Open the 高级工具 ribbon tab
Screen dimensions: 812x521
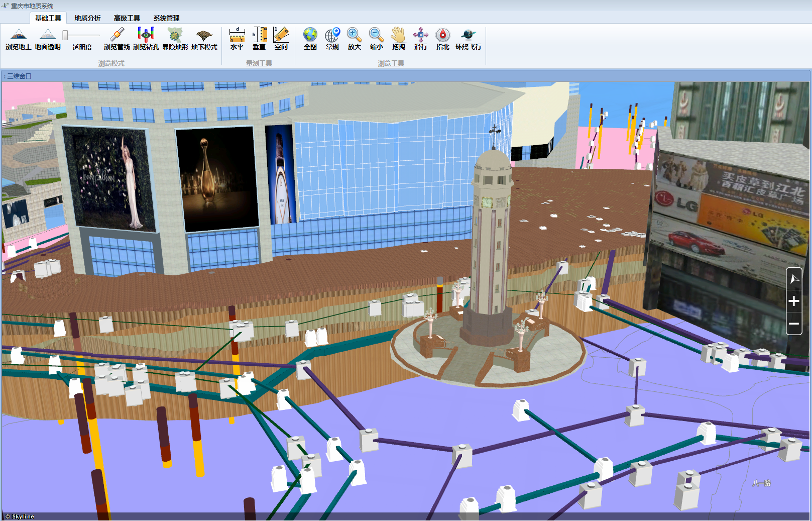pos(127,18)
